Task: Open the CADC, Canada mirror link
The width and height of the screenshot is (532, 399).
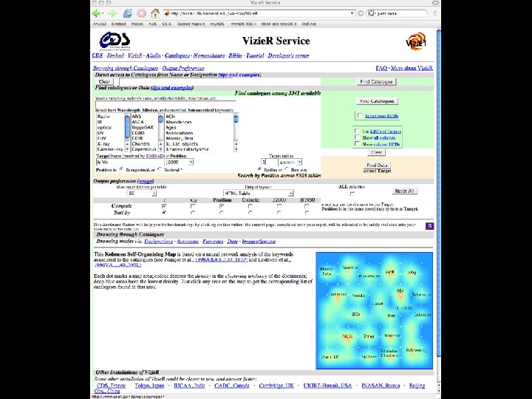Action: click(232, 386)
